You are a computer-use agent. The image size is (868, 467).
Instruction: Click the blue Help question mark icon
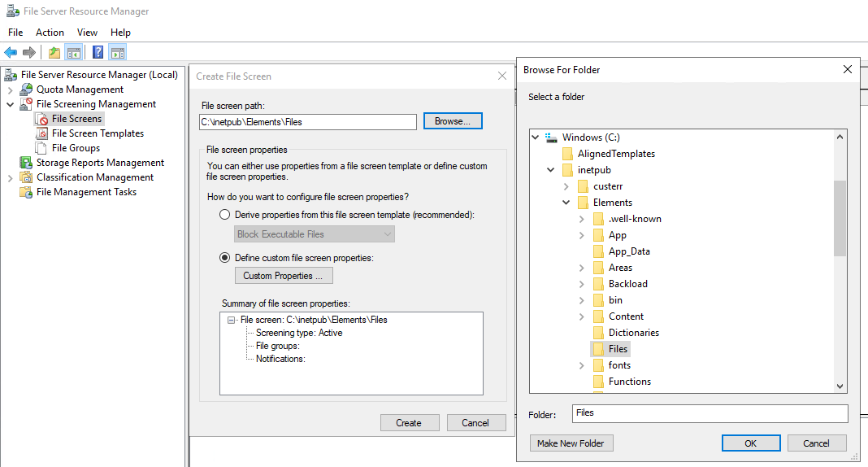pyautogui.click(x=98, y=53)
